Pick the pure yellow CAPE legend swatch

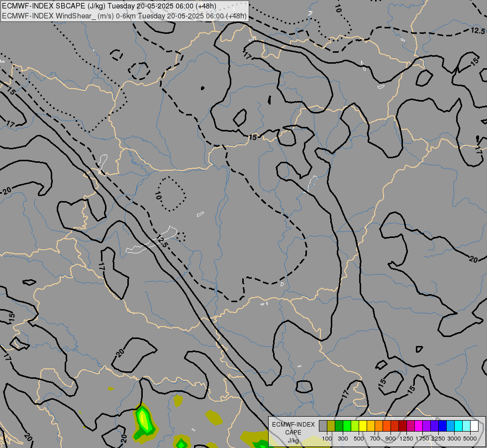click(363, 426)
